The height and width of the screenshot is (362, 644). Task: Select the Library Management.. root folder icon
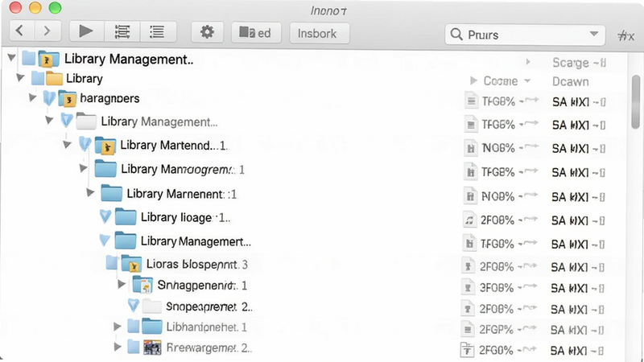point(49,59)
